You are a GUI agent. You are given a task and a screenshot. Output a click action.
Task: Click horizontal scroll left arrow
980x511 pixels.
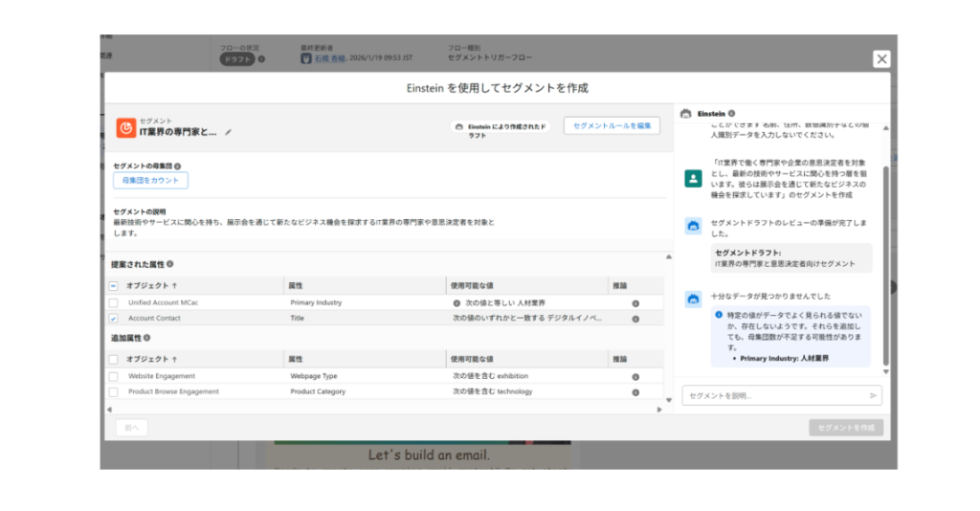click(x=109, y=410)
